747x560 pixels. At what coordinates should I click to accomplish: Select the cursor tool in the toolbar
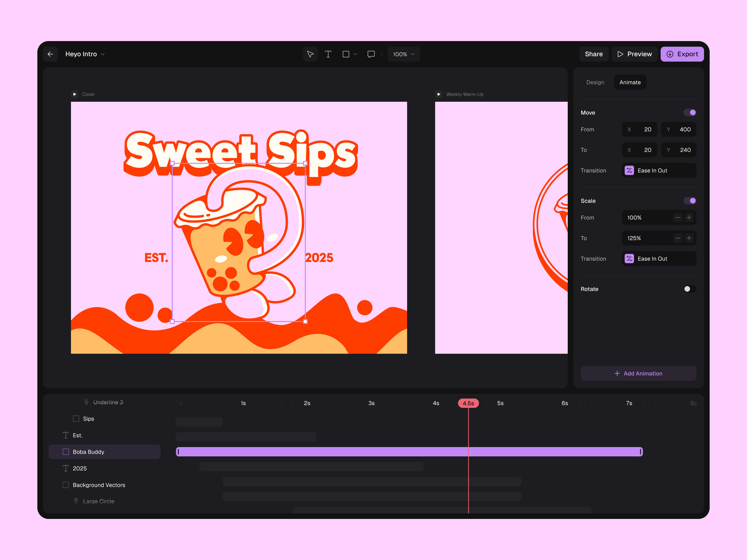click(310, 54)
